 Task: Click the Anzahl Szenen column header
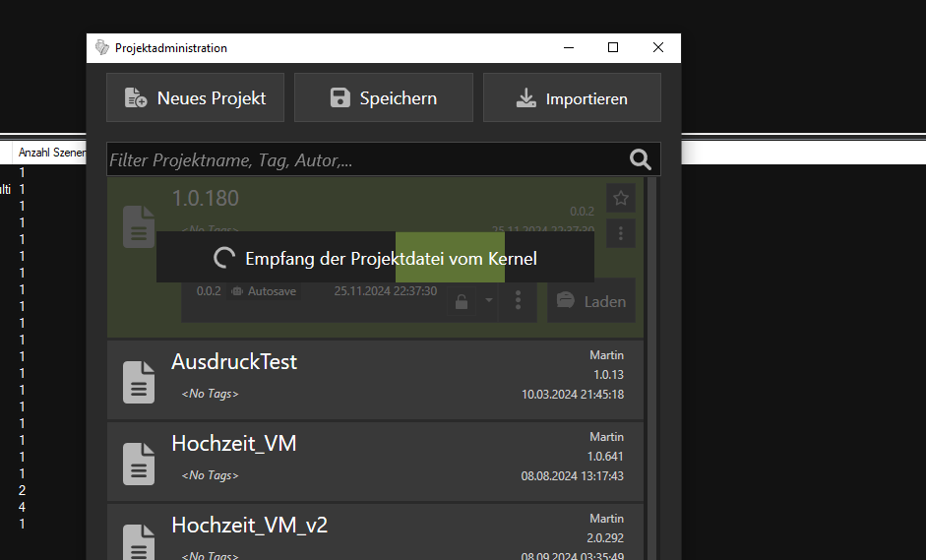coord(51,153)
